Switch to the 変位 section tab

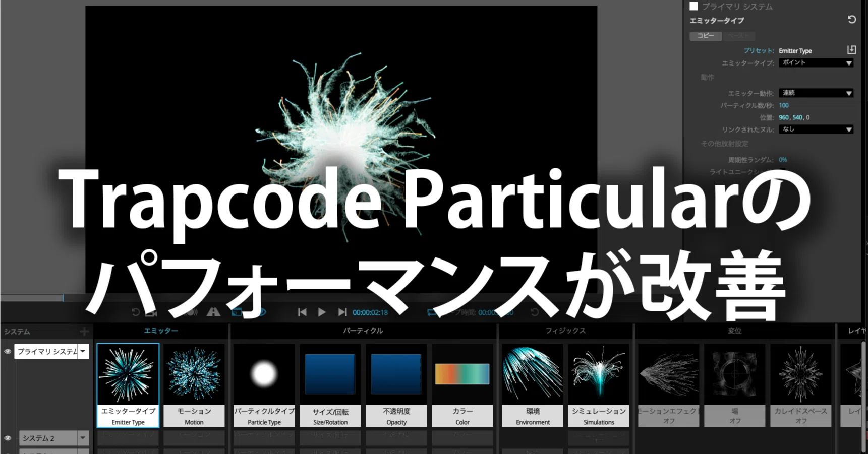tap(735, 331)
